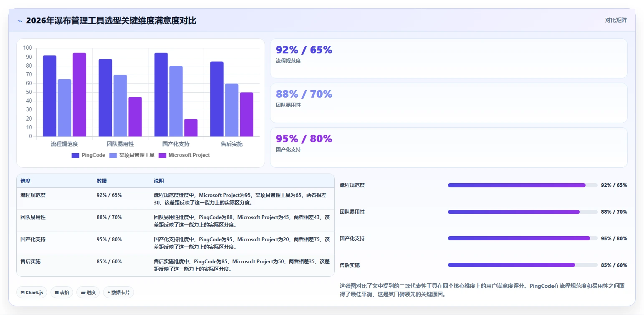Click the Chart.js tag
The image size is (644, 315).
tap(32, 292)
